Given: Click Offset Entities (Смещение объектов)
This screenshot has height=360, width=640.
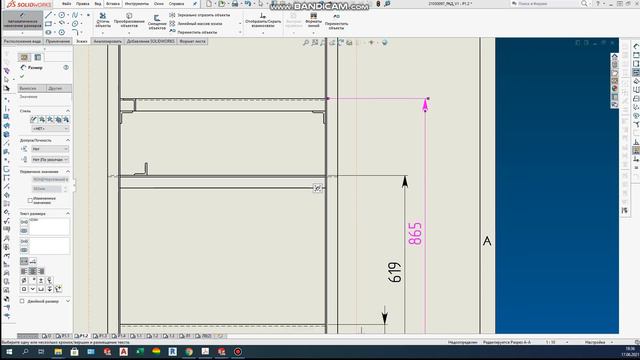Looking at the screenshot, I should pos(157,22).
